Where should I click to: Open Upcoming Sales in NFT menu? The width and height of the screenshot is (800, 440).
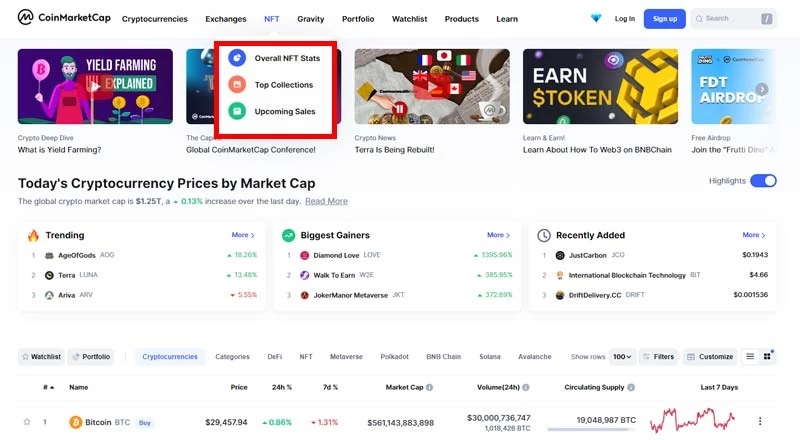click(x=284, y=111)
